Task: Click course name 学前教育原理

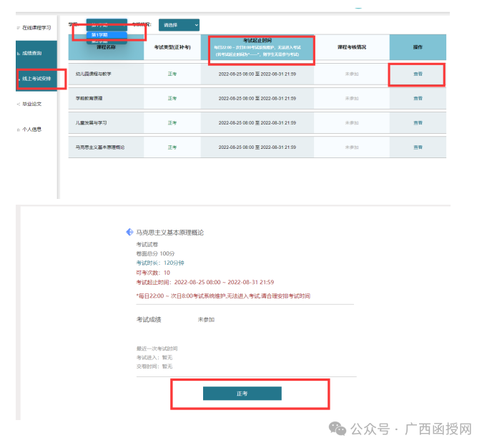Action: pos(89,98)
